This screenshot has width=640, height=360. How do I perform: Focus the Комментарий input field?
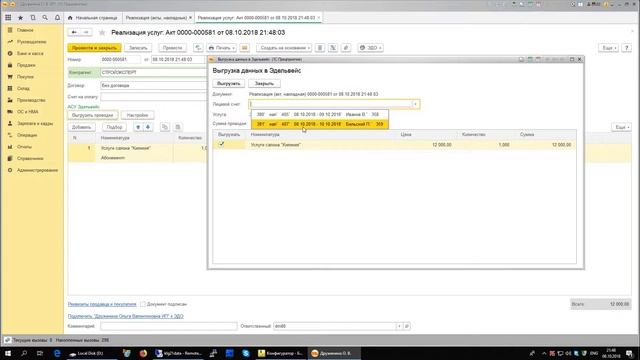pos(169,326)
